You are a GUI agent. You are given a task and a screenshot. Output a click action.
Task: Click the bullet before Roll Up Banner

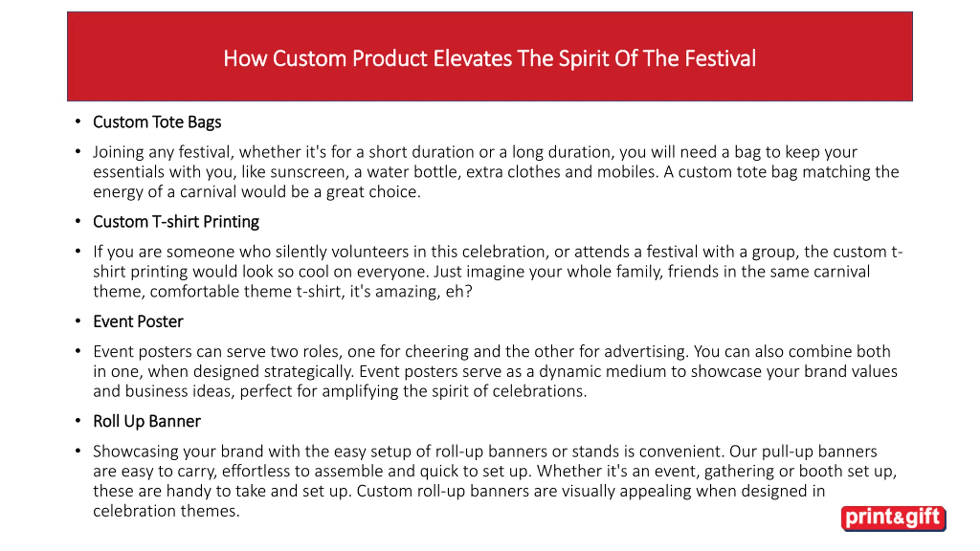pyautogui.click(x=78, y=421)
